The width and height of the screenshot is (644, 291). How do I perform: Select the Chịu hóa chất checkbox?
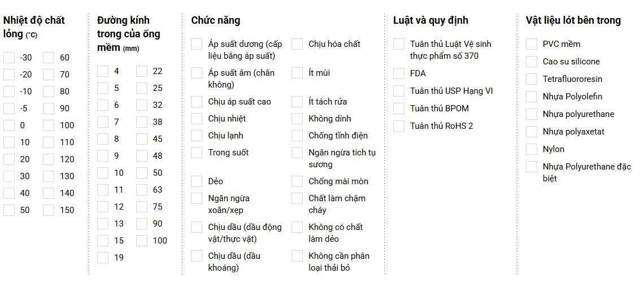click(x=297, y=44)
